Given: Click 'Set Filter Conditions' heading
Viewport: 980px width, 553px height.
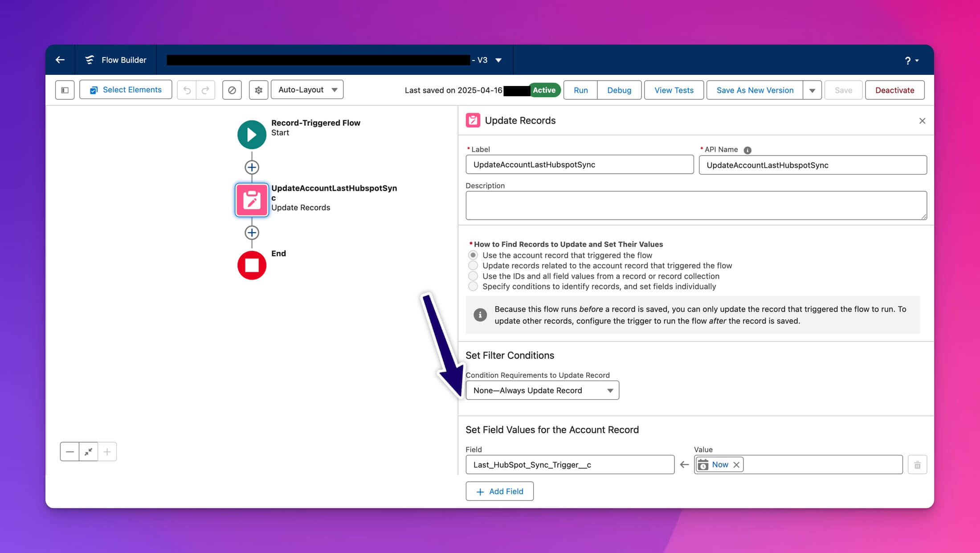Looking at the screenshot, I should click(x=510, y=355).
